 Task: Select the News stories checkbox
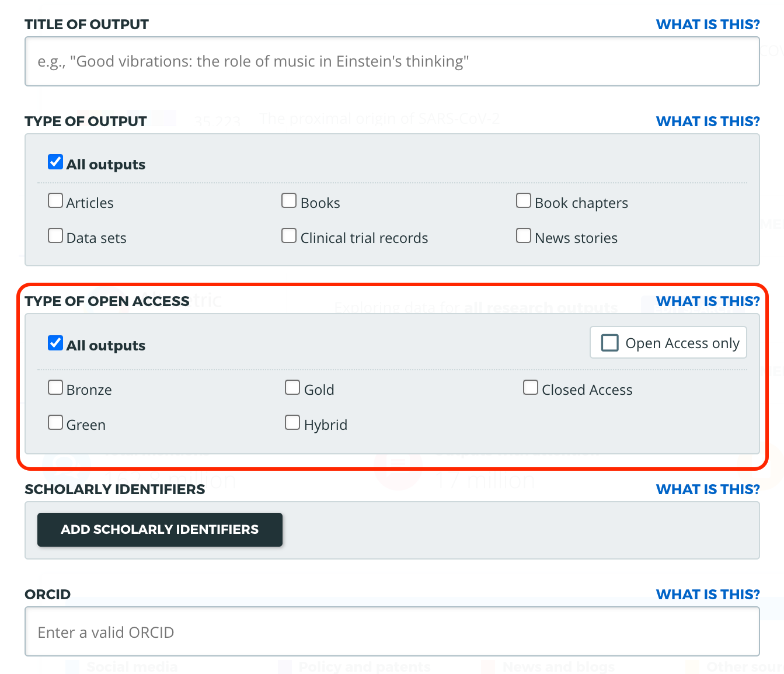524,235
